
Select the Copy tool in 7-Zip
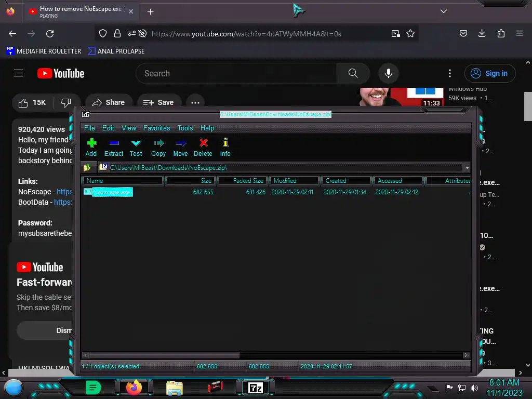(158, 147)
